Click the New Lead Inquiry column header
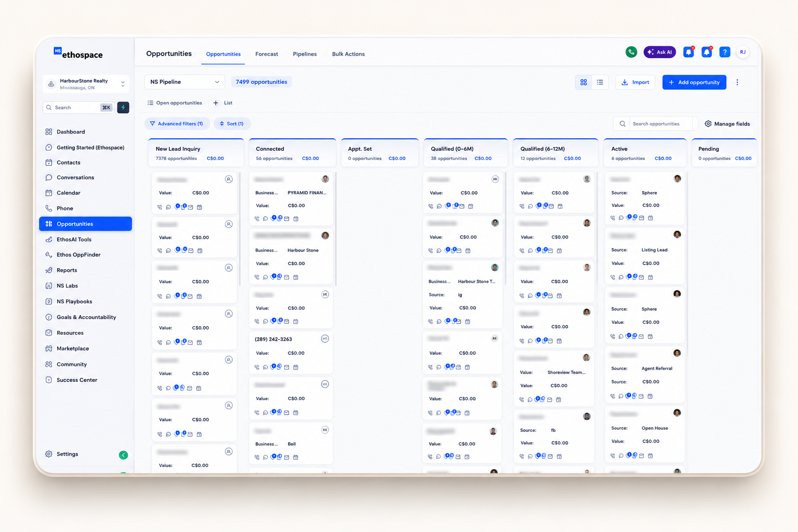The height and width of the screenshot is (532, 798). click(196, 153)
